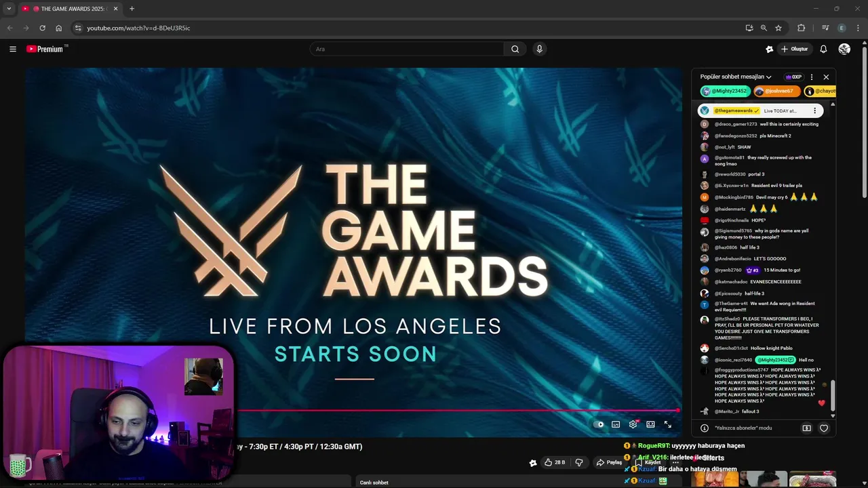Like the video (28 B)

click(x=555, y=462)
